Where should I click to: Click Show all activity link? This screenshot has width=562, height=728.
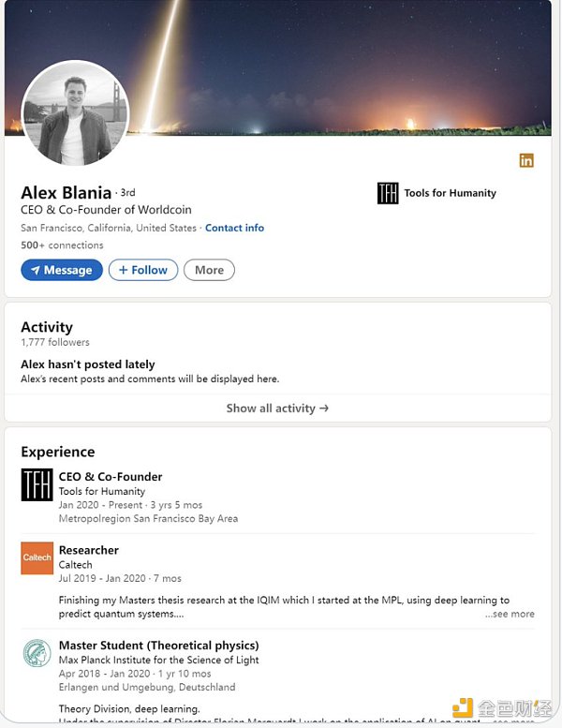click(x=277, y=409)
